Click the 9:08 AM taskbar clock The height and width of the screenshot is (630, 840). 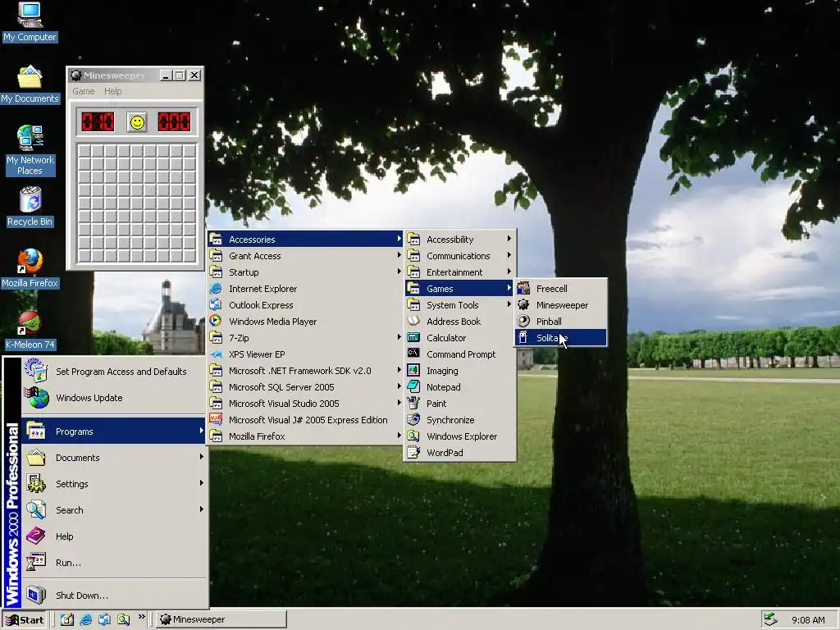(808, 620)
